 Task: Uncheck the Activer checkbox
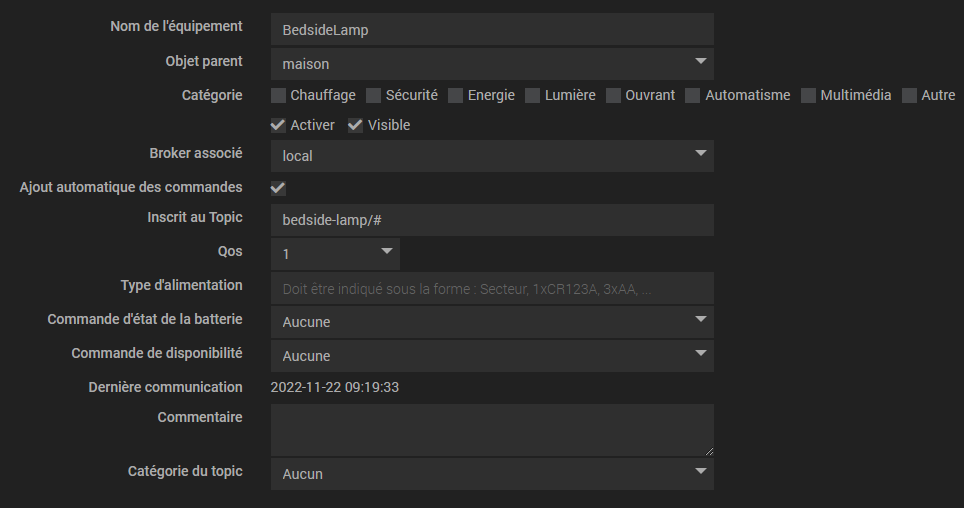(x=279, y=126)
